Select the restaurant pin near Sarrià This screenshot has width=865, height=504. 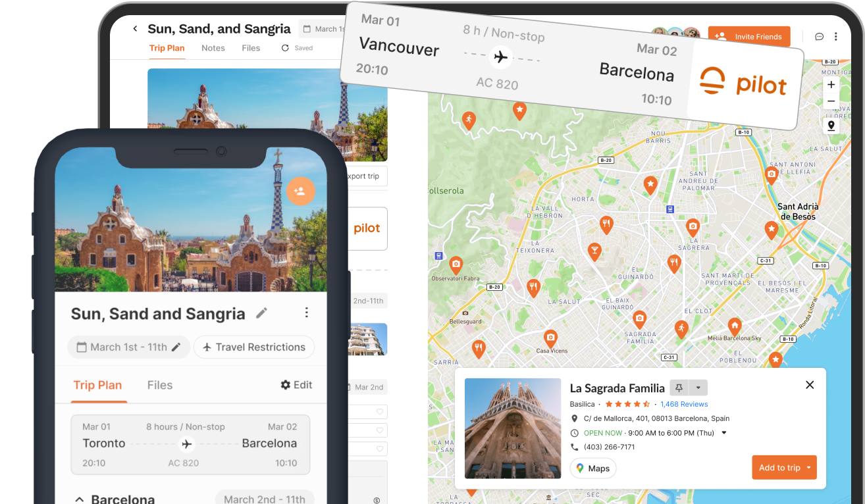(x=479, y=349)
